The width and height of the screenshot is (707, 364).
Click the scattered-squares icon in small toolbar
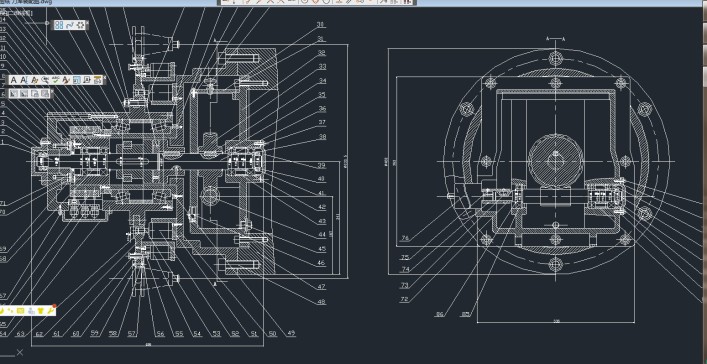click(80, 25)
